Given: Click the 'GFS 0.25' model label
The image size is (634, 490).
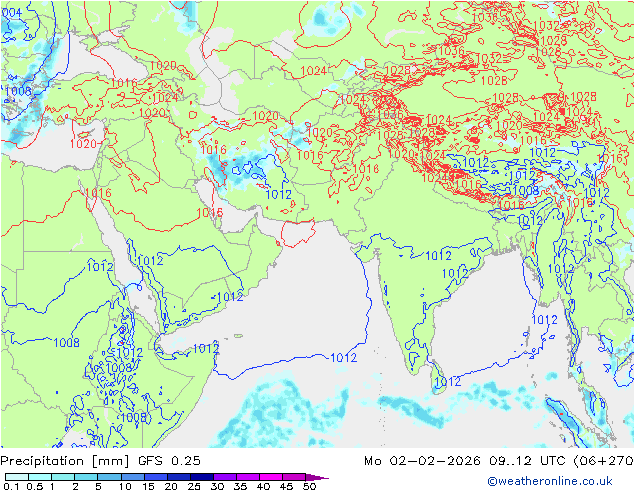Looking at the screenshot, I should [169, 461].
